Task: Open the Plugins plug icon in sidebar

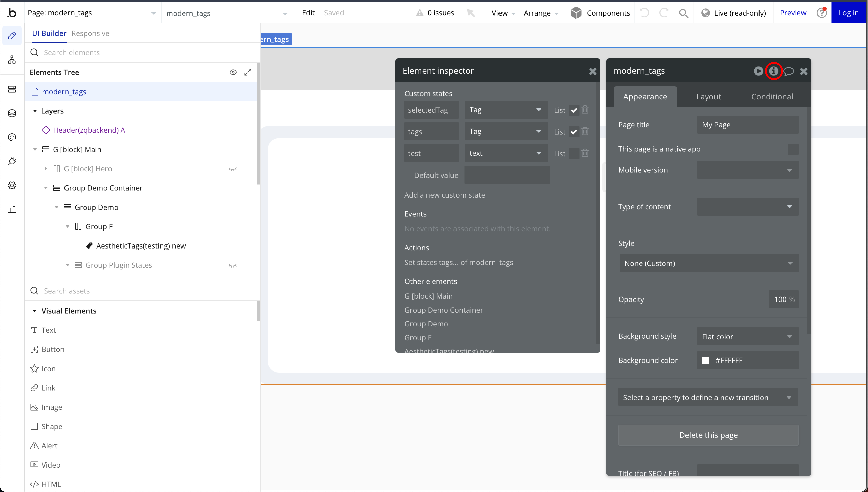Action: pos(12,161)
